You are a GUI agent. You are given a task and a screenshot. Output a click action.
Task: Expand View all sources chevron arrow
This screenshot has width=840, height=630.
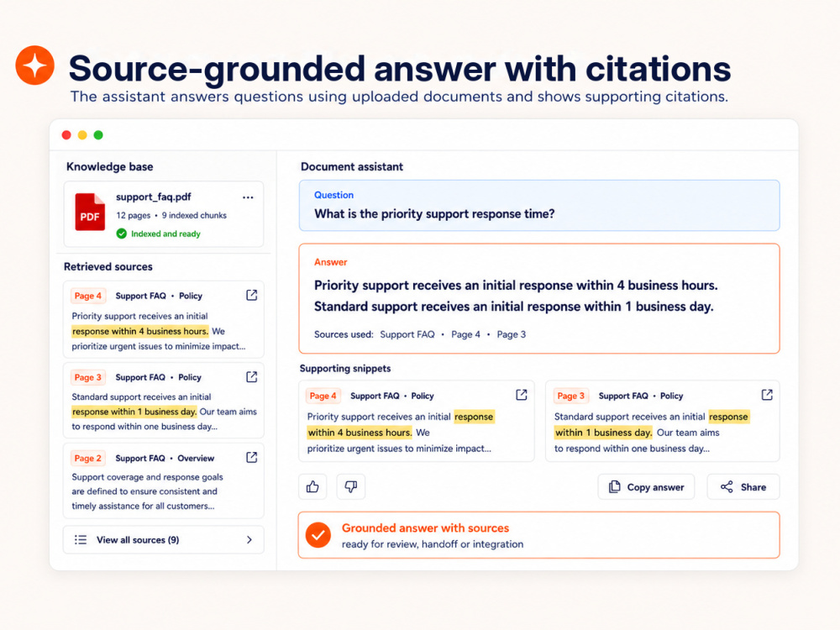click(x=249, y=539)
